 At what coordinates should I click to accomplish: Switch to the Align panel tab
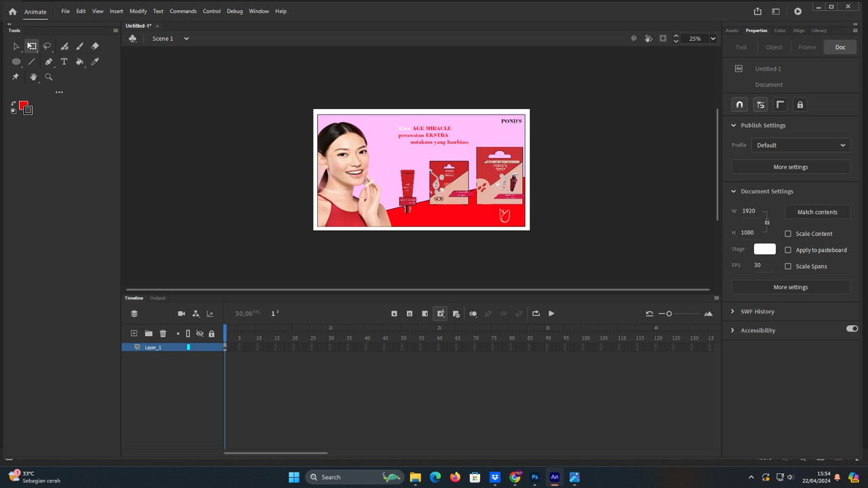pyautogui.click(x=799, y=30)
